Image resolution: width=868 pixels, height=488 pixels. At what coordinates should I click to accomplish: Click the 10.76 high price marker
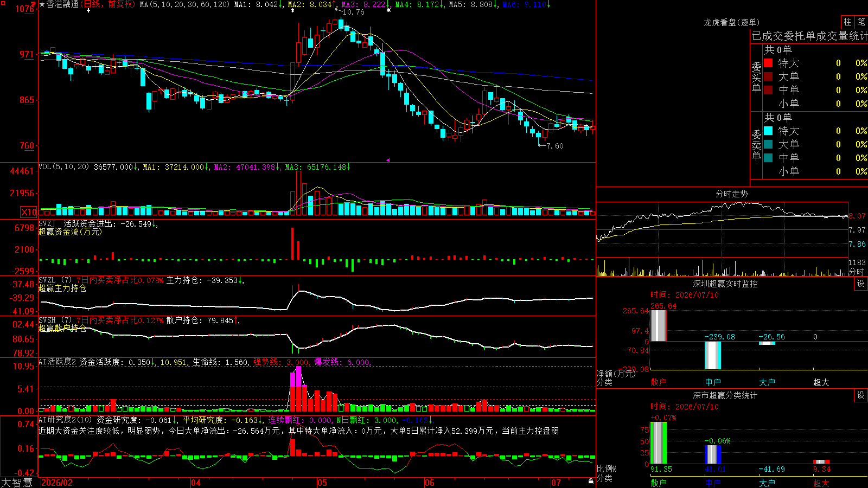353,12
